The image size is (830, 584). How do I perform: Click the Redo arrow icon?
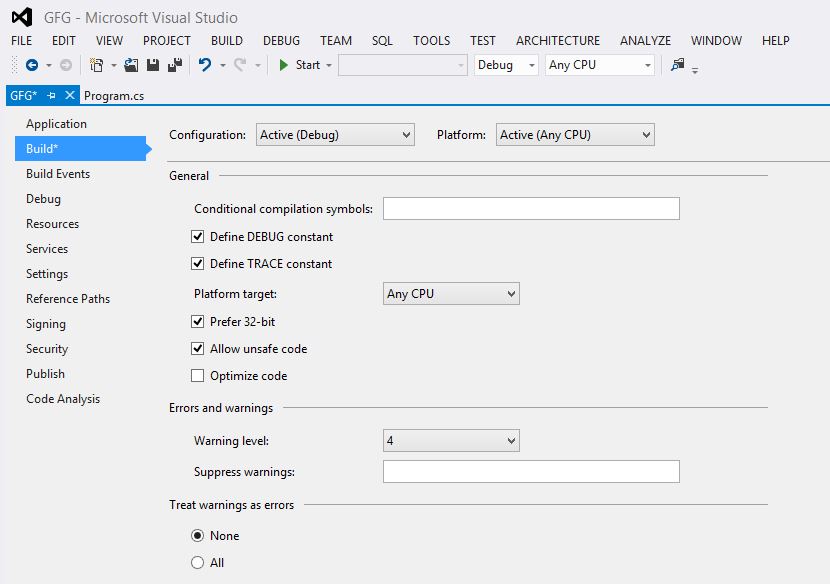click(x=240, y=65)
